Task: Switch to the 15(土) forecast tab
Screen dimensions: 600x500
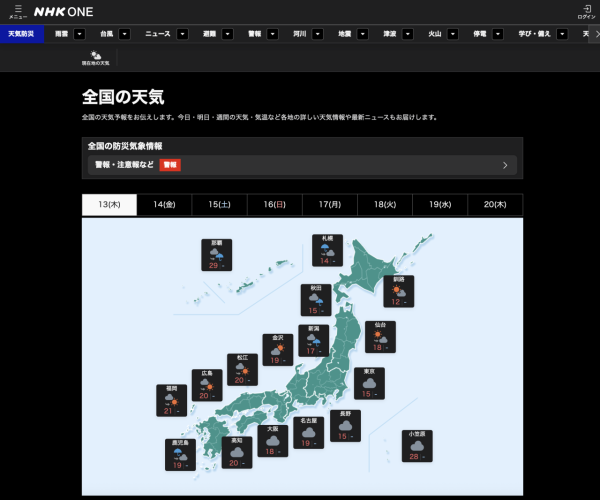Action: coord(220,205)
